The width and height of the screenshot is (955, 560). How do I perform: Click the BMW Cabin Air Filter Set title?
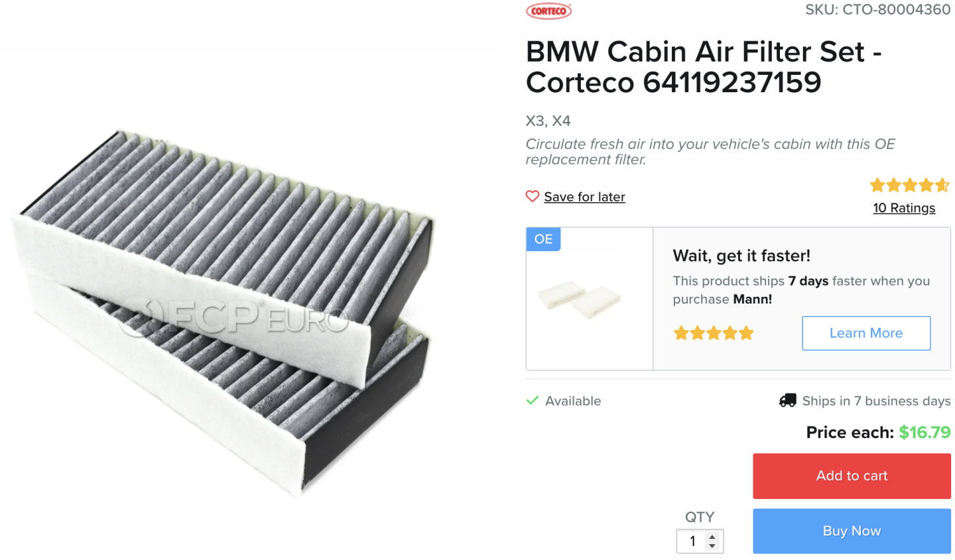coord(703,67)
